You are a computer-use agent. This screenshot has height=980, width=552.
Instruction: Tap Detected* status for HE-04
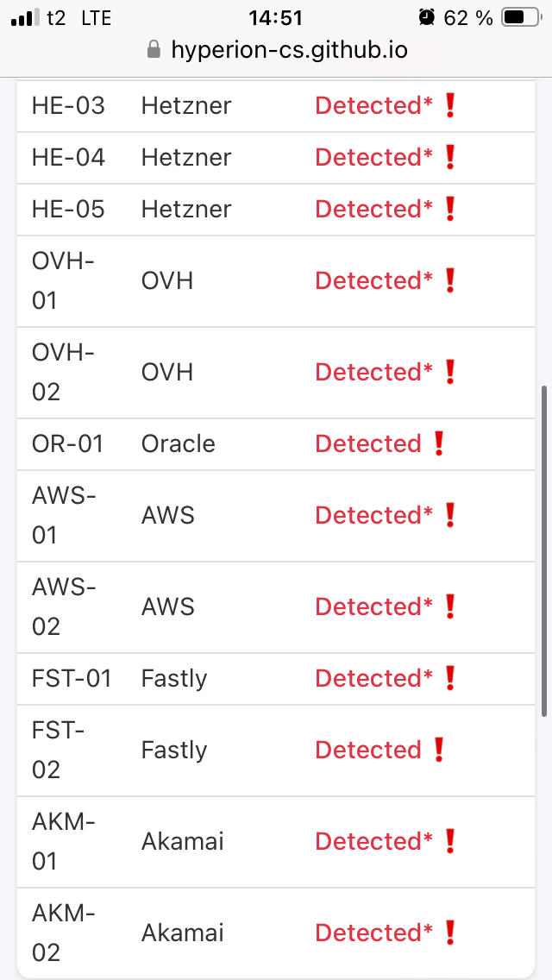pos(373,157)
